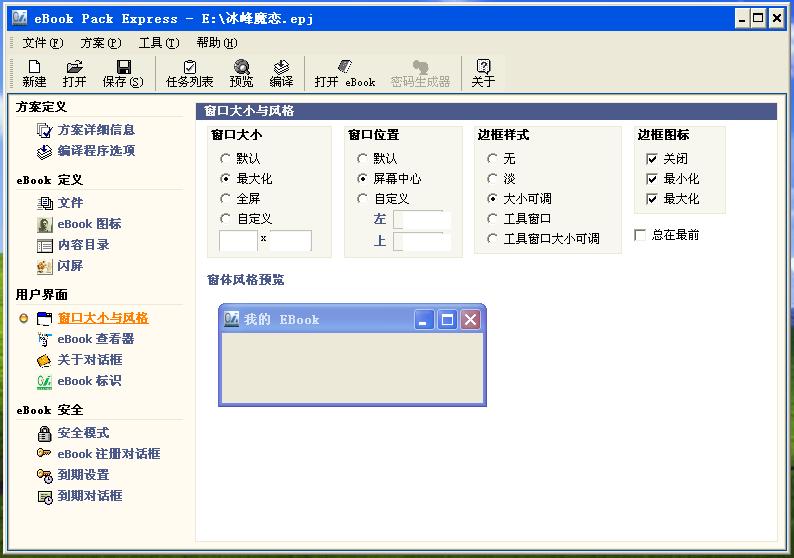Select 自定义 radio under 窗口大小
Screen dimensions: 794x558
[x=225, y=218]
